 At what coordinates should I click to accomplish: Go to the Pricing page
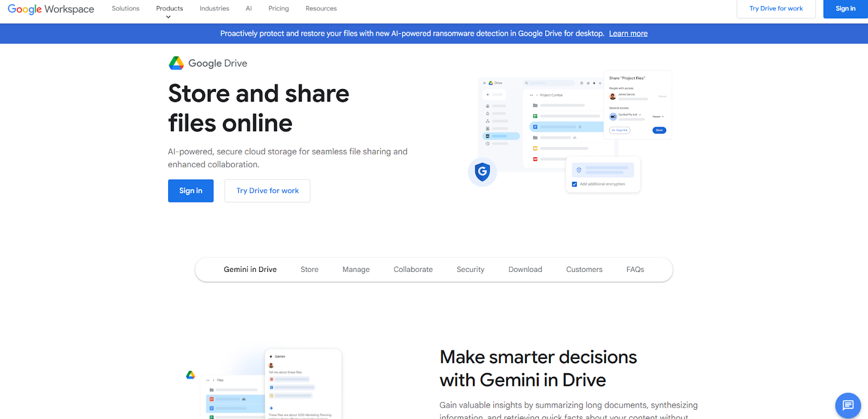click(x=278, y=9)
